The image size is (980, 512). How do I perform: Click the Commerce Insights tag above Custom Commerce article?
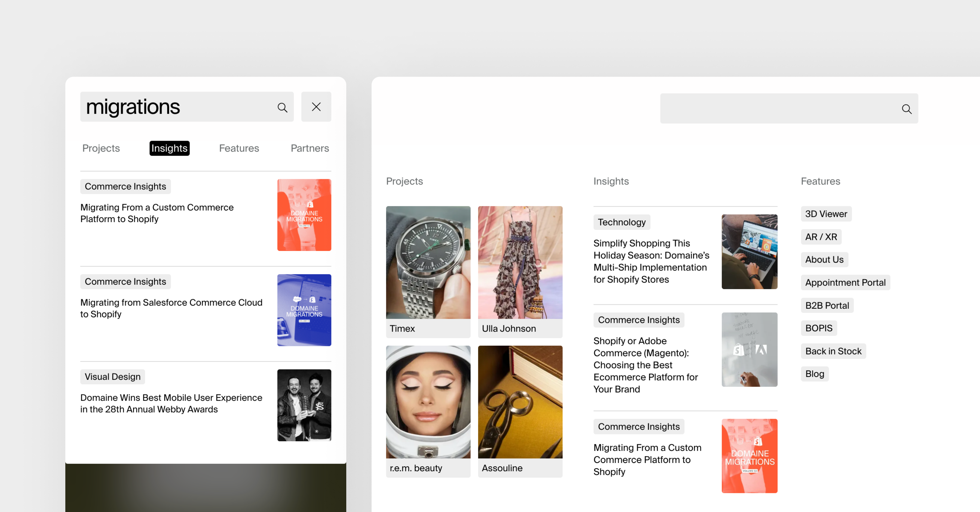tap(125, 186)
